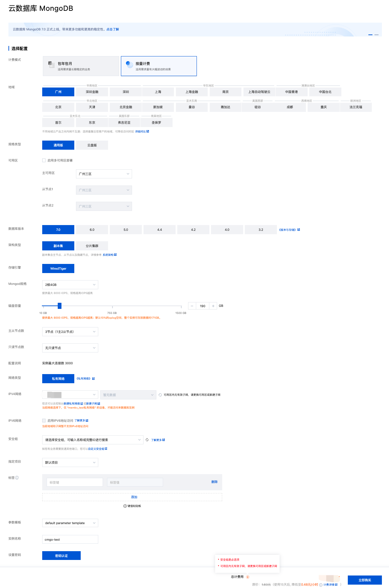This screenshot has height=588, width=389.
Task: Open the Mongod规格 2核4GB dropdown
Action: [x=70, y=285]
